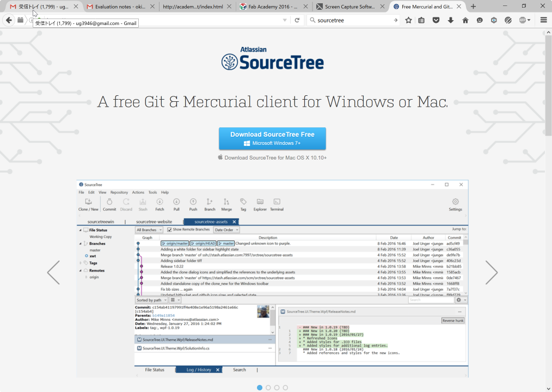Open the address bar history dropdown arrow
The height and width of the screenshot is (392, 552).
(285, 20)
